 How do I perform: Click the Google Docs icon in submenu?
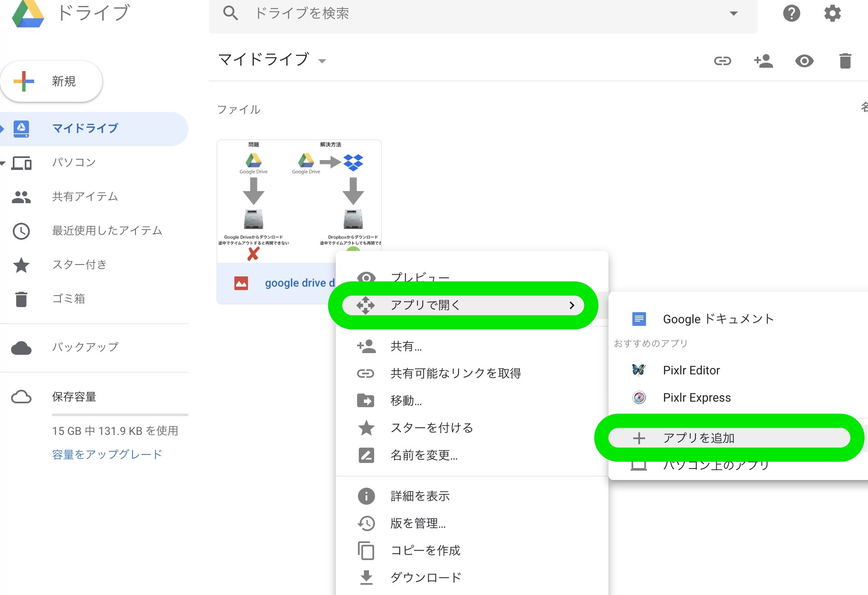[x=639, y=319]
